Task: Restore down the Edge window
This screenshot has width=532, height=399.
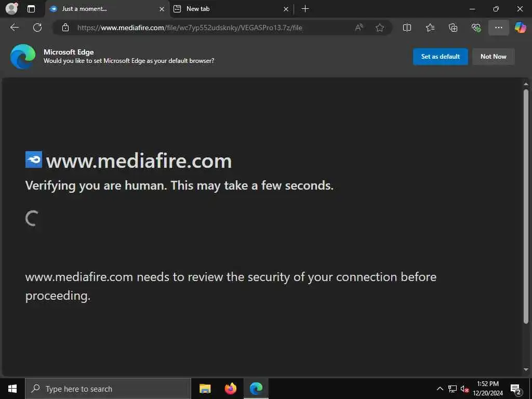Action: point(496,9)
